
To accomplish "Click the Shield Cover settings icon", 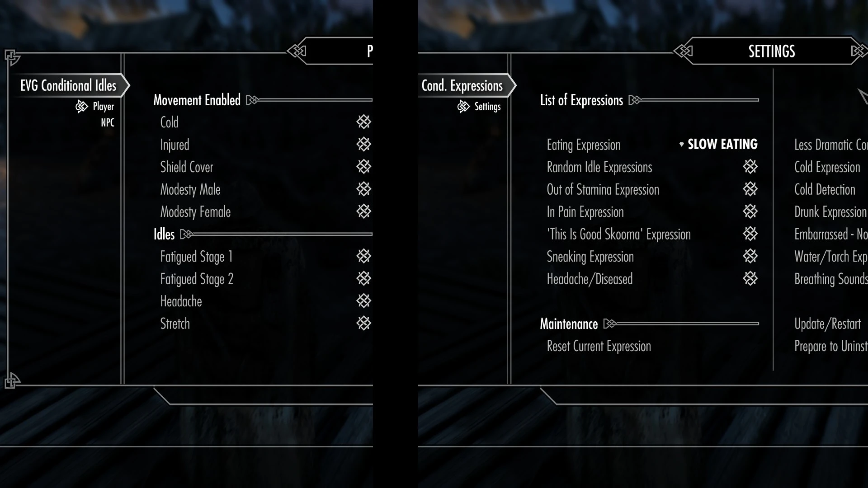I will click(363, 167).
